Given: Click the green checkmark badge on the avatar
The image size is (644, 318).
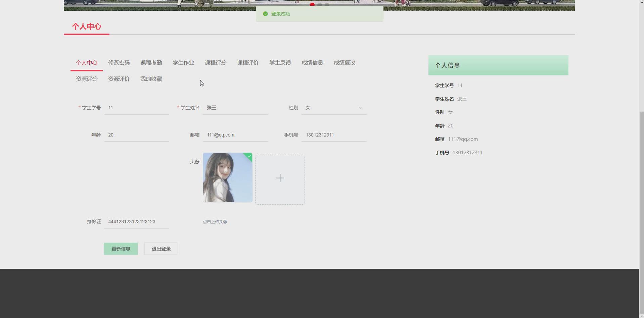Looking at the screenshot, I should coord(248,156).
